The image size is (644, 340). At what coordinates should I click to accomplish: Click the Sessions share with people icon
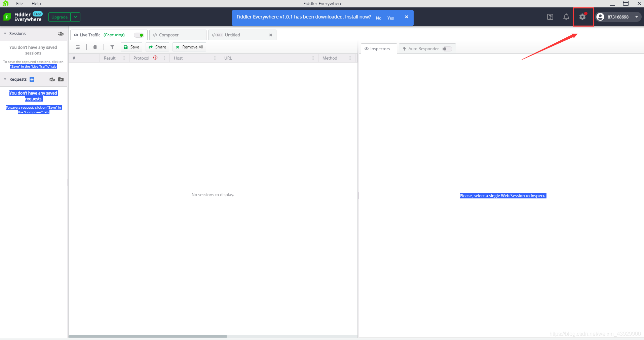coord(61,34)
